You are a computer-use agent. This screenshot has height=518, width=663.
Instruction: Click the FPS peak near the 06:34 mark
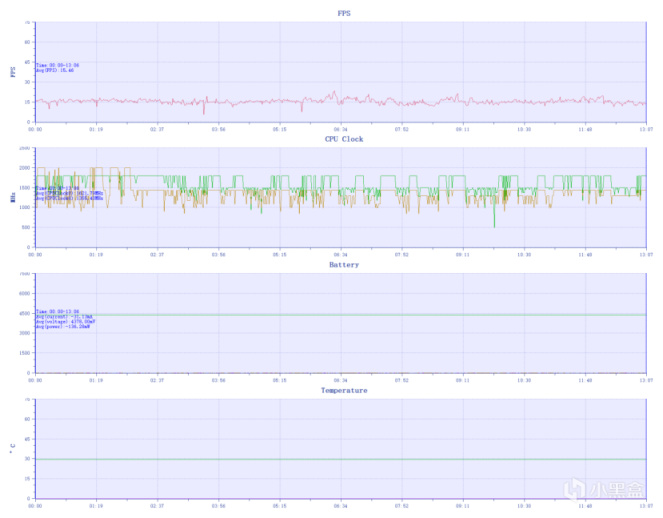pyautogui.click(x=334, y=94)
